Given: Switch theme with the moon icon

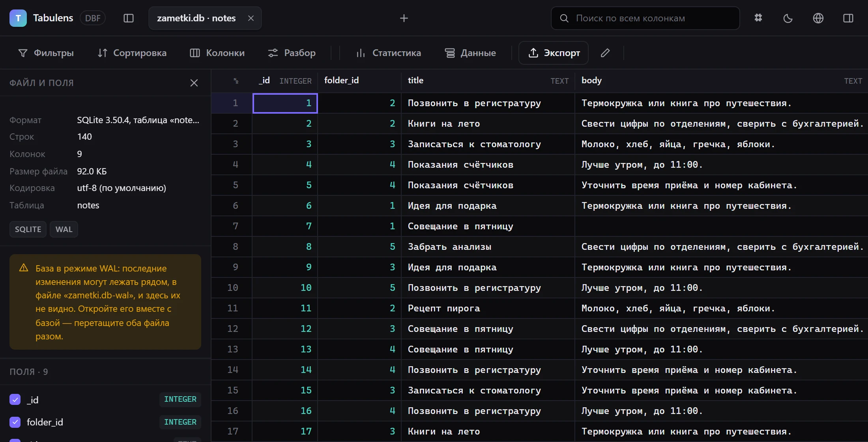Looking at the screenshot, I should [788, 18].
